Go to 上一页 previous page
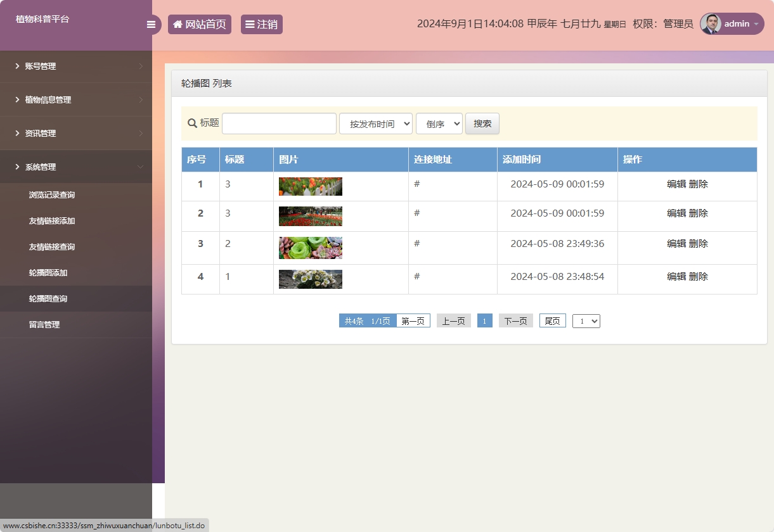Viewport: 774px width, 532px height. pos(454,321)
